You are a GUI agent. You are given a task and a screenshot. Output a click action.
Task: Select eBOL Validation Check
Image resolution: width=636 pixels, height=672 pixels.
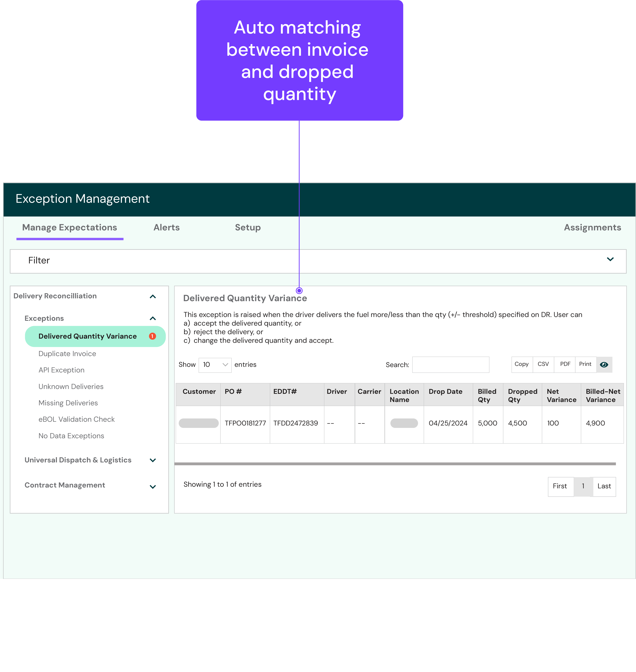77,419
